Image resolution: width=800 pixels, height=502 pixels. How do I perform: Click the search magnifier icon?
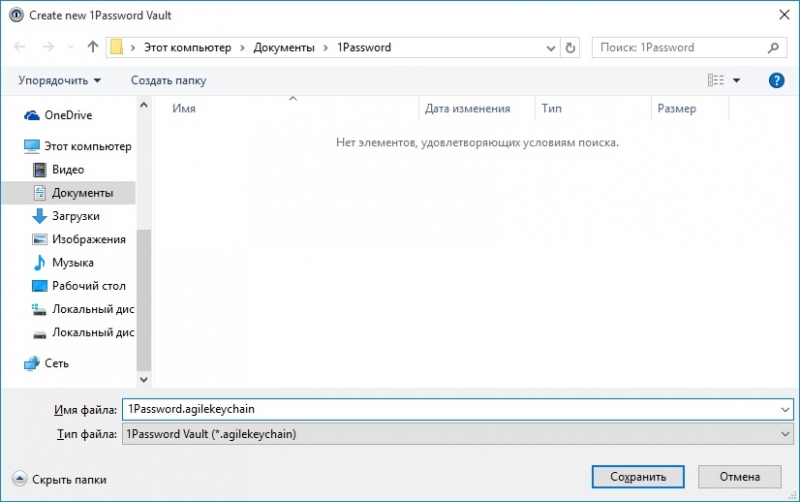point(773,47)
